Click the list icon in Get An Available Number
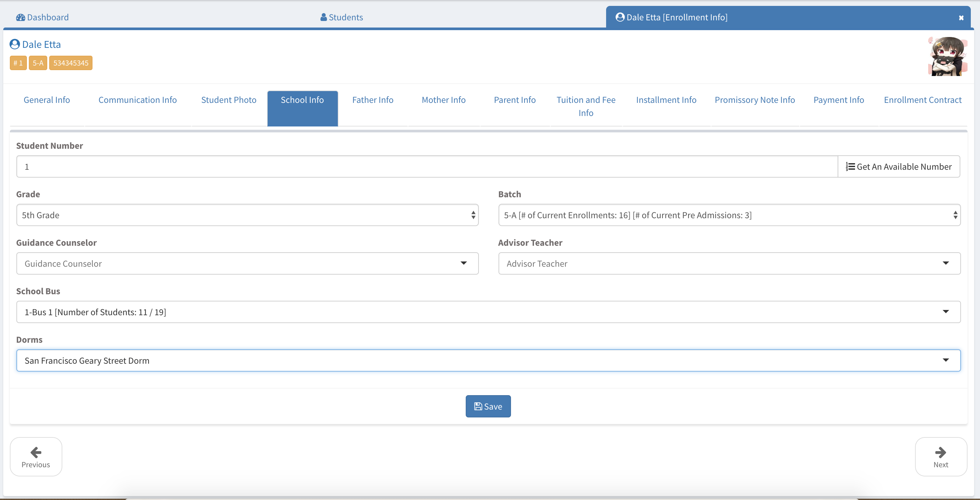The height and width of the screenshot is (500, 980). [x=850, y=166]
